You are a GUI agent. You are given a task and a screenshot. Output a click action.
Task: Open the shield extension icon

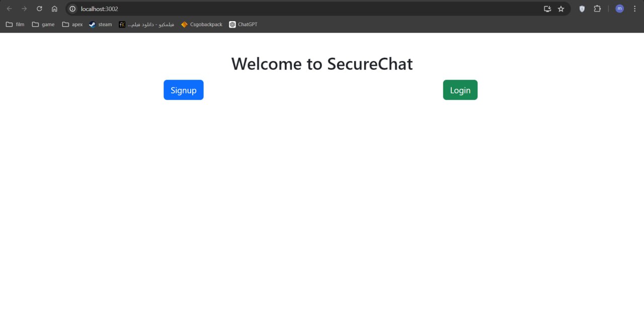pyautogui.click(x=582, y=9)
